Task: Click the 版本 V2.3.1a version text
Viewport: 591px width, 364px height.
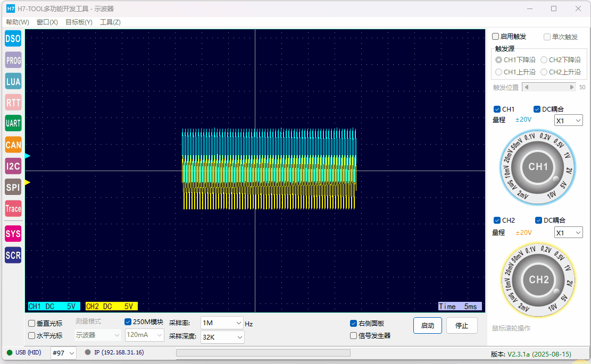Action: pos(531,354)
